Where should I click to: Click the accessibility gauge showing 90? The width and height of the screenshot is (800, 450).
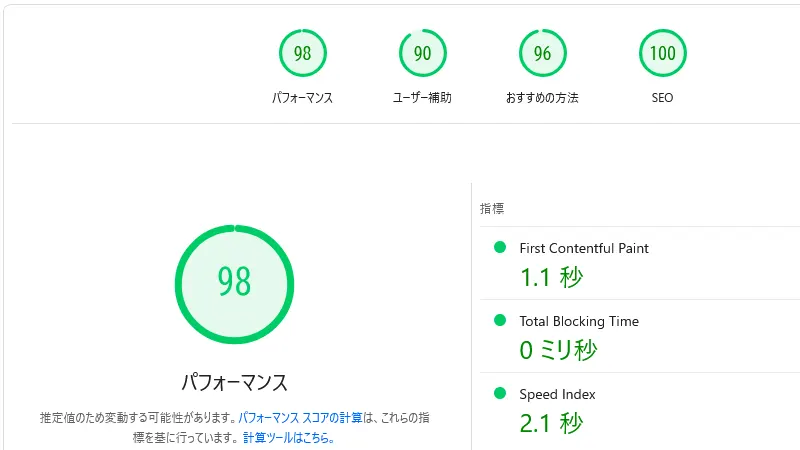click(422, 54)
